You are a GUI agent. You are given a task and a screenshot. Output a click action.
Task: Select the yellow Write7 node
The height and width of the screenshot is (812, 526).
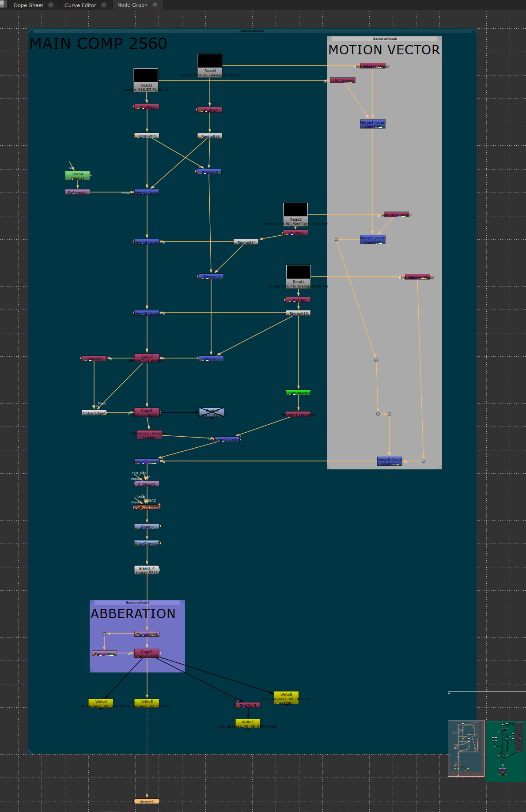[248, 723]
